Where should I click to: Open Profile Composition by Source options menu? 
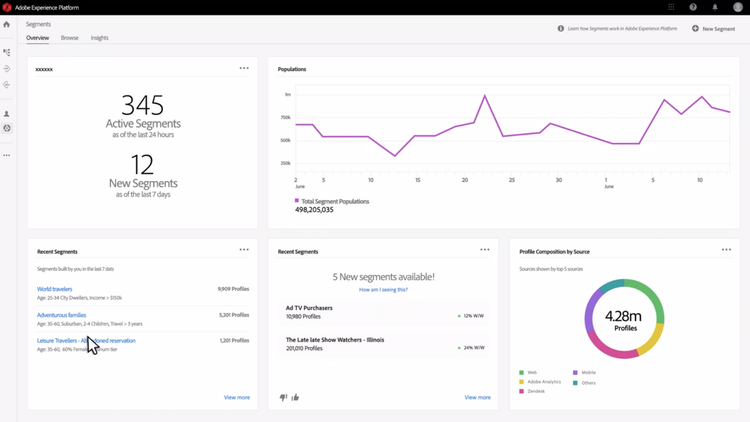click(x=727, y=250)
